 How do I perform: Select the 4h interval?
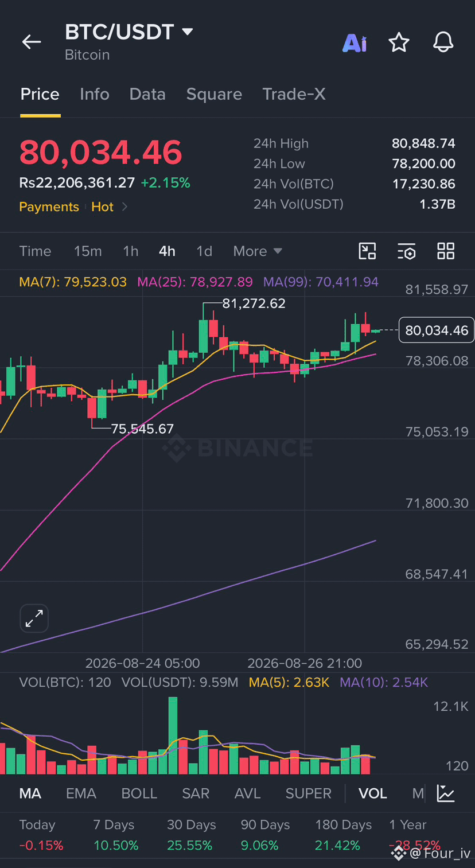167,251
